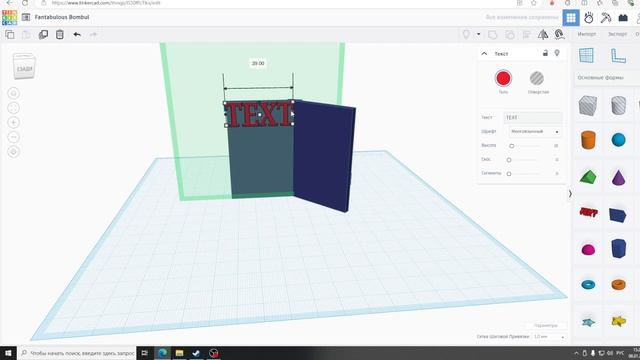Screen dimensions: 640x360
Task: Switch to the 3D design grid view
Action: tap(571, 18)
